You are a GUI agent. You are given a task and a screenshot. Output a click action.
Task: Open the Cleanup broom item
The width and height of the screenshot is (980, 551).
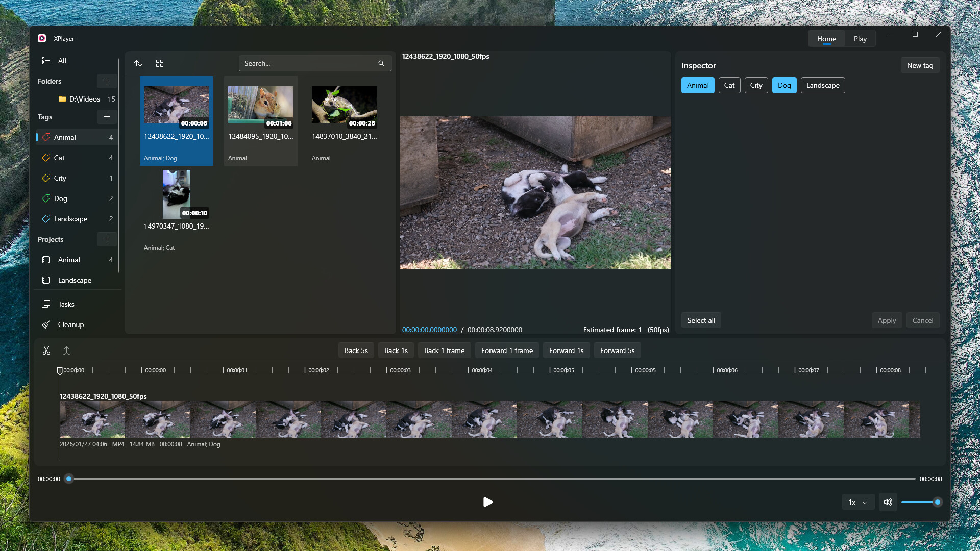pos(70,324)
